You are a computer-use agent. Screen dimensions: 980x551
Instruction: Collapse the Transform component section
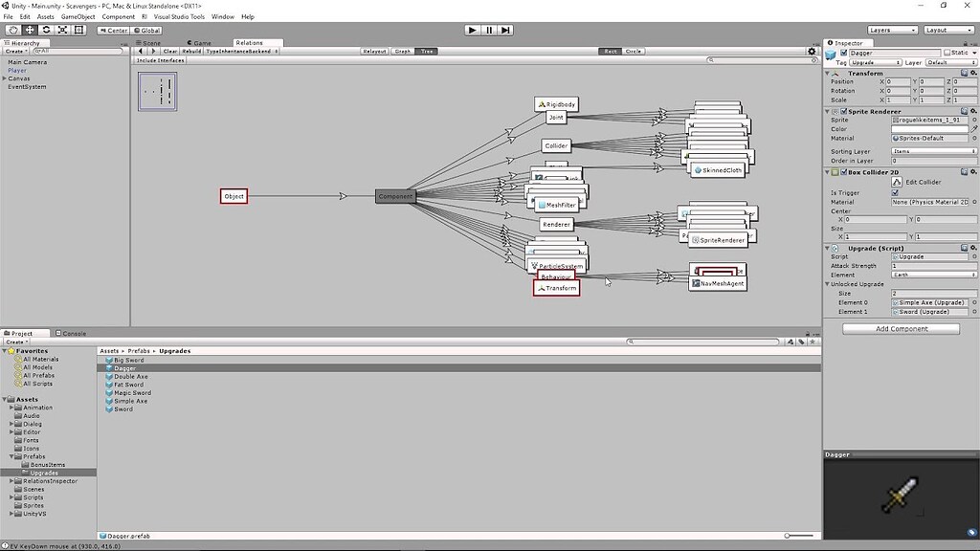click(828, 73)
